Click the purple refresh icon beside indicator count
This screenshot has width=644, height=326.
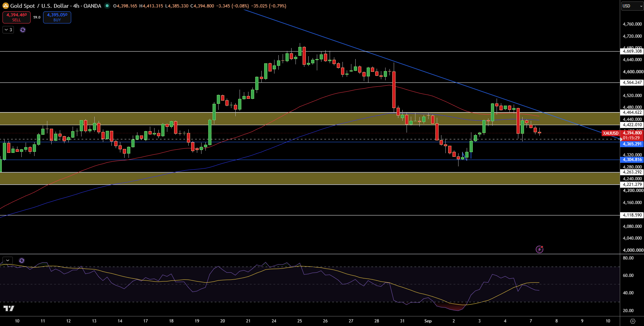point(23,30)
